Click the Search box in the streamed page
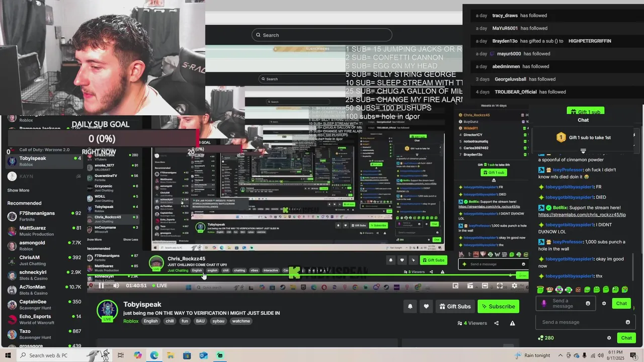644x362 pixels. click(x=322, y=35)
